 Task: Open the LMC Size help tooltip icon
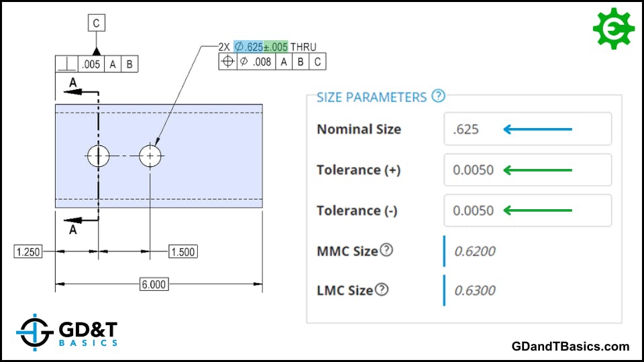381,290
